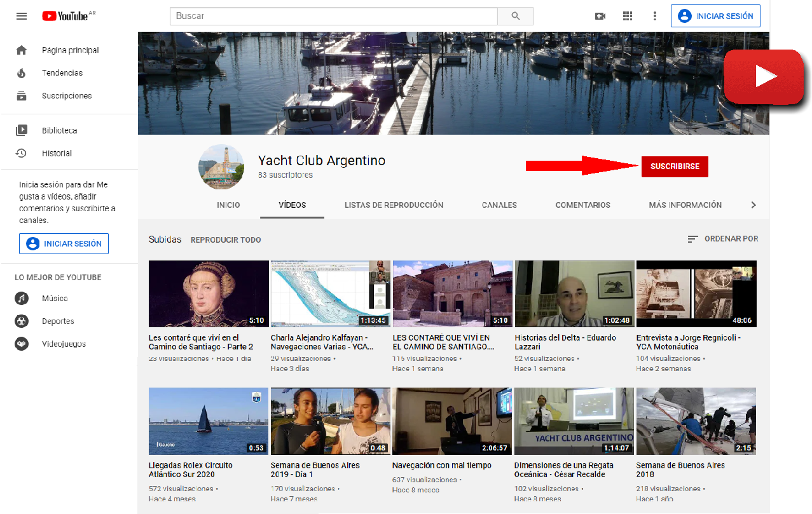Switch to the COMENTARIOS tab
The image size is (812, 514).
583,205
